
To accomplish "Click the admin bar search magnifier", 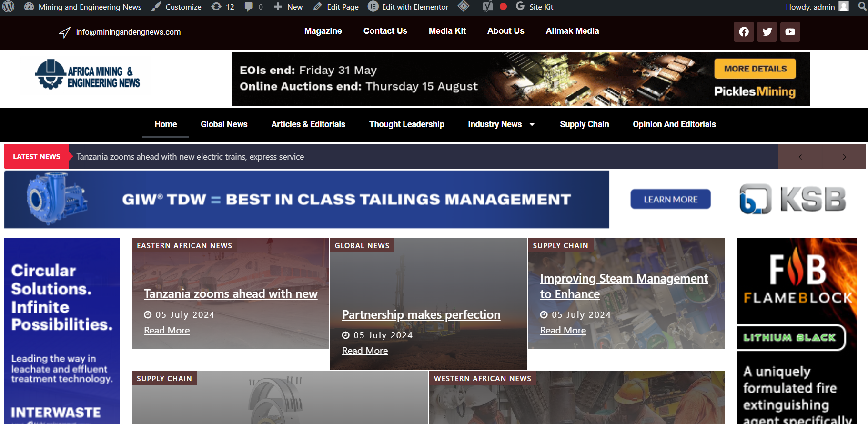I will pos(862,7).
